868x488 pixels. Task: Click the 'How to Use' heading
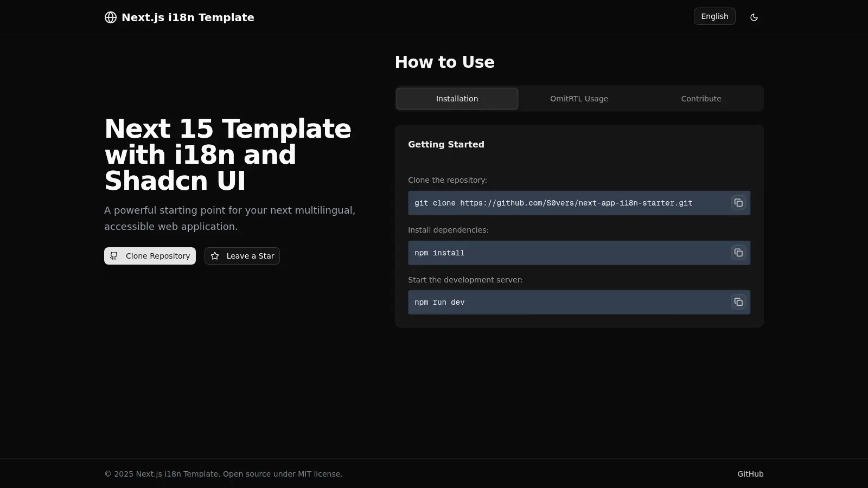click(444, 62)
